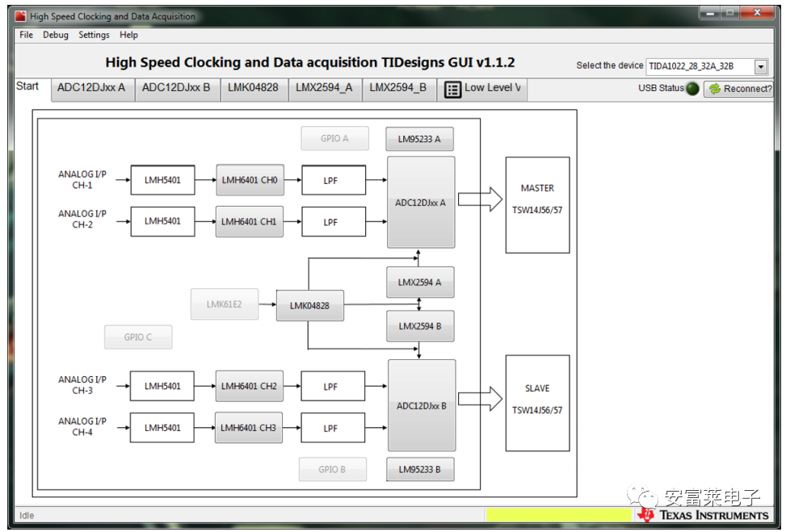Open the LMK04828 tab
Screen dimensions: 786x532
pyautogui.click(x=253, y=88)
